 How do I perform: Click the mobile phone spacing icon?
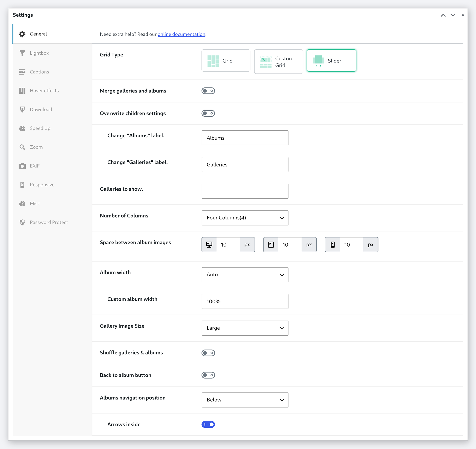click(333, 245)
